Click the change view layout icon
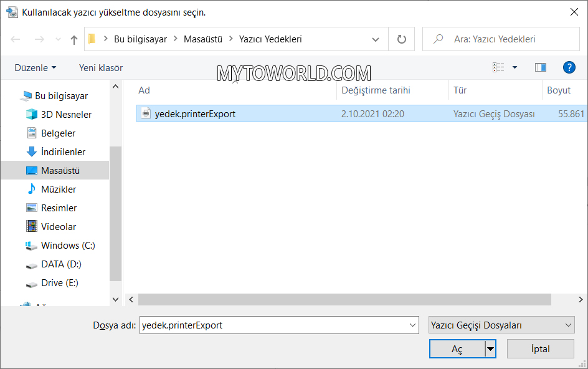This screenshot has width=588, height=369. [x=498, y=67]
